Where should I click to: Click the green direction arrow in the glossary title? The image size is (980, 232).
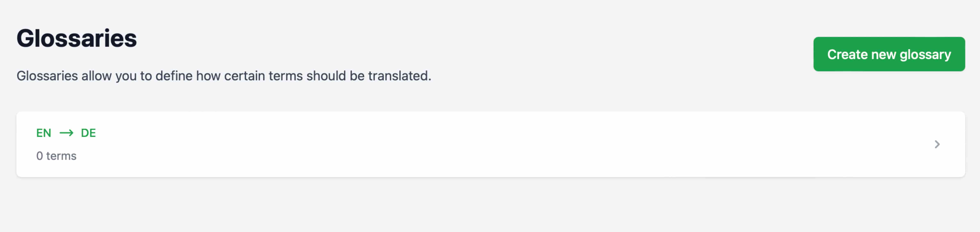pos(66,133)
